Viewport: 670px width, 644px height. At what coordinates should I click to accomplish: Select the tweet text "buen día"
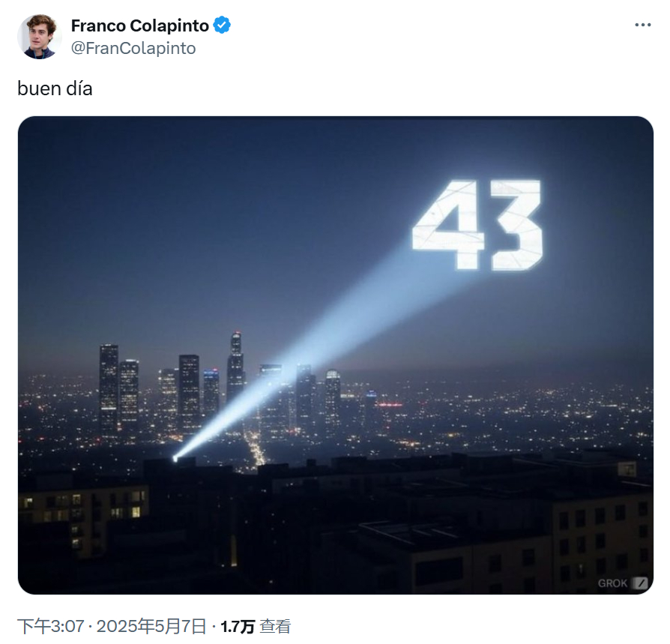coord(55,89)
